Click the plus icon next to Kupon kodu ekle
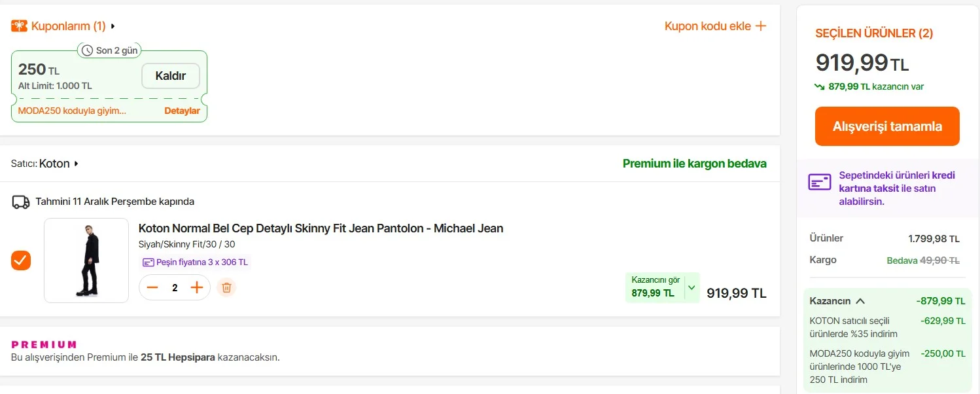Screen dimensions: 980x394 coord(761,26)
